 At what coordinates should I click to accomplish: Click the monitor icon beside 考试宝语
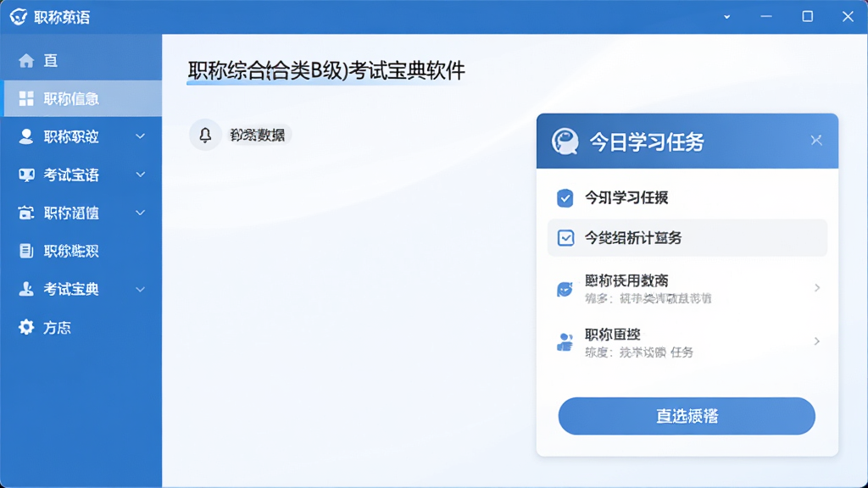click(x=26, y=175)
